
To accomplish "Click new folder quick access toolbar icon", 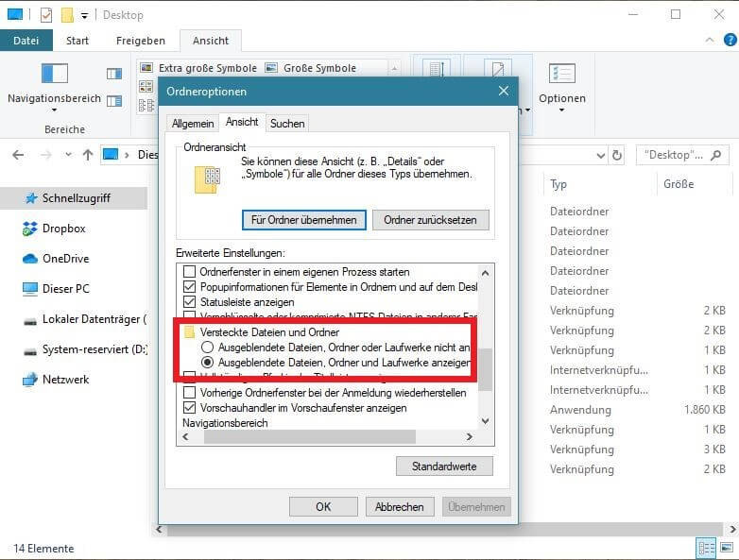I will pyautogui.click(x=67, y=15).
